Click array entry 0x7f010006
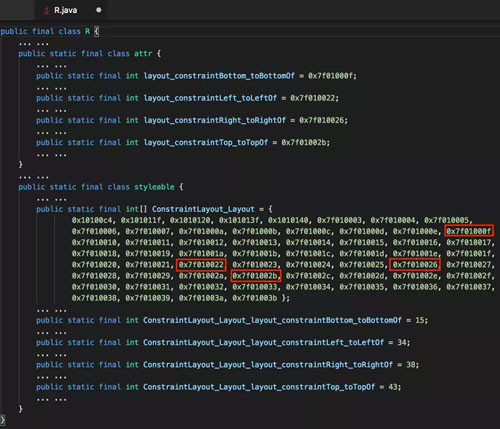The image size is (500, 429). coord(94,231)
